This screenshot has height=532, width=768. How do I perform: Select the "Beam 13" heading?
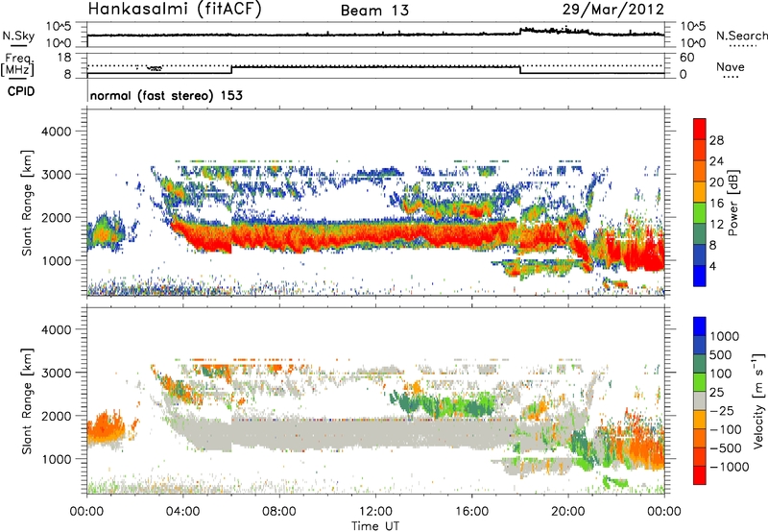click(x=374, y=11)
